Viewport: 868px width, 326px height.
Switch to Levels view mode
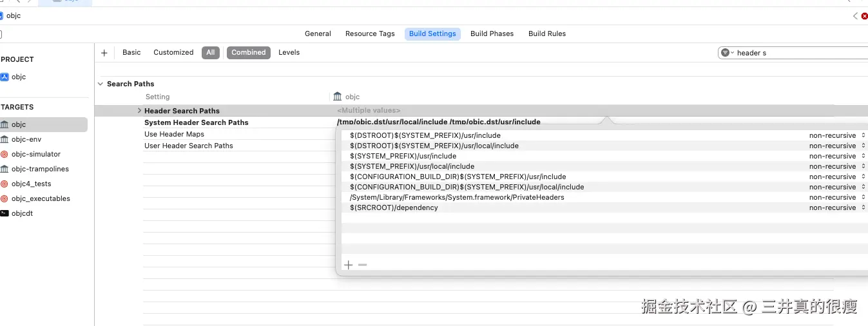tap(289, 53)
